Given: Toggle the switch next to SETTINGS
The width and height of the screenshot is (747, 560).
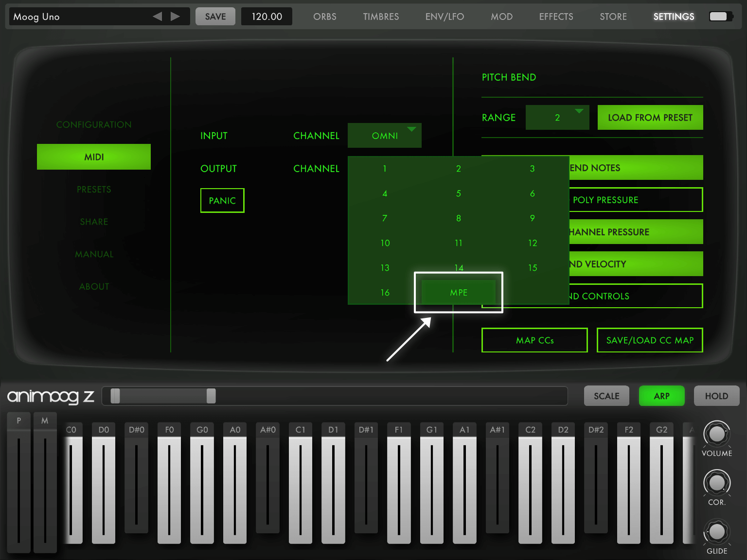Looking at the screenshot, I should coord(721,17).
